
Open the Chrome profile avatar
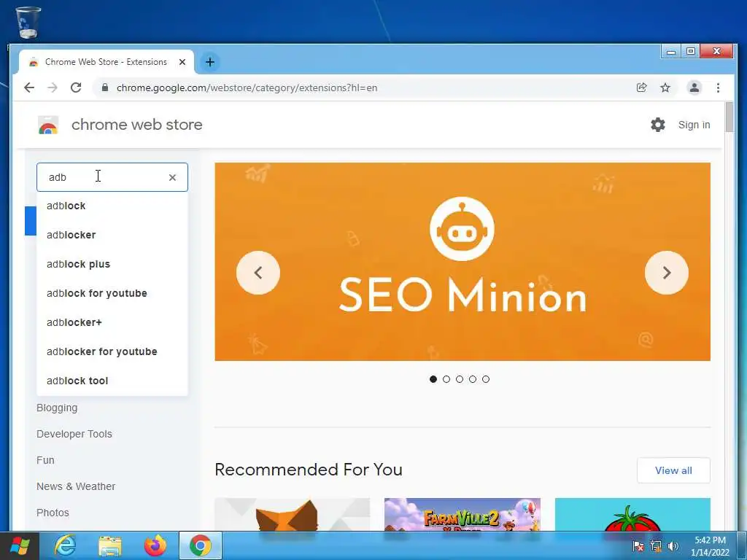(694, 87)
